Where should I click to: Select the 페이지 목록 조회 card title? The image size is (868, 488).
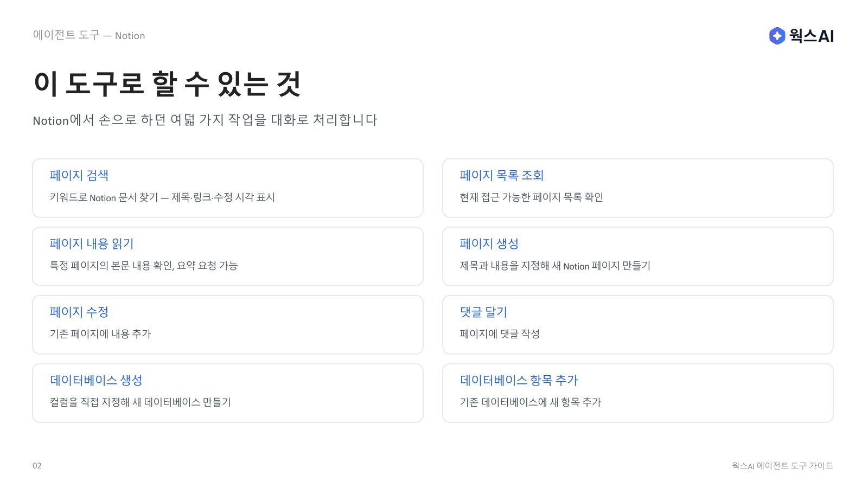click(x=502, y=175)
